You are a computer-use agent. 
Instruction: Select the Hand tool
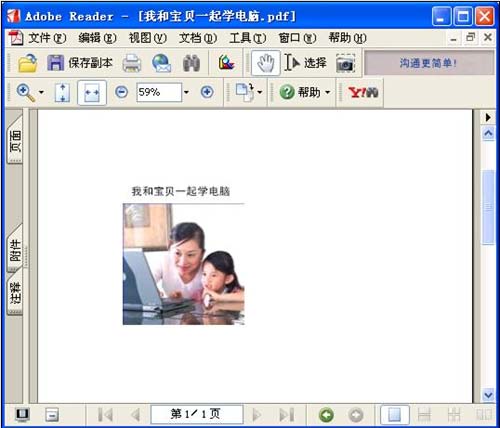point(265,63)
